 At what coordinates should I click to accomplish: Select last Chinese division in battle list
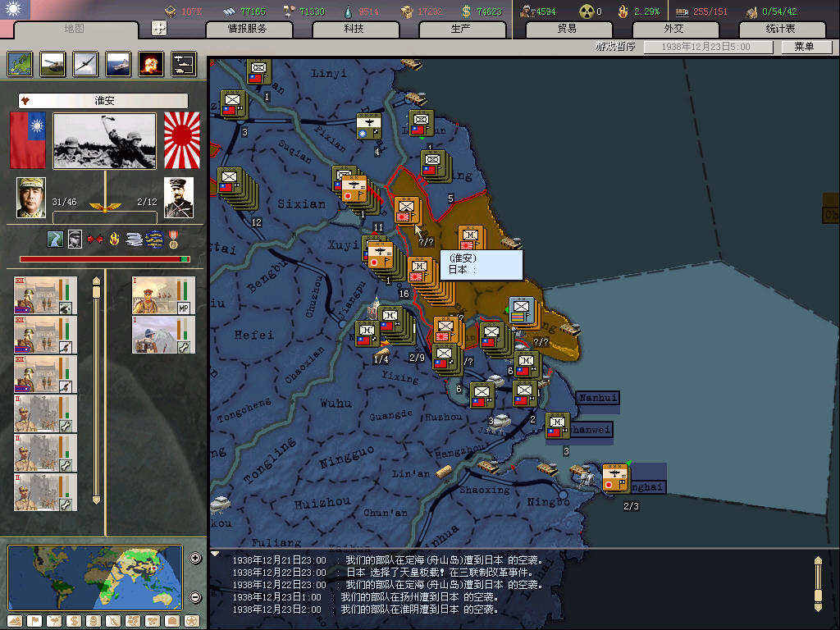(x=46, y=492)
